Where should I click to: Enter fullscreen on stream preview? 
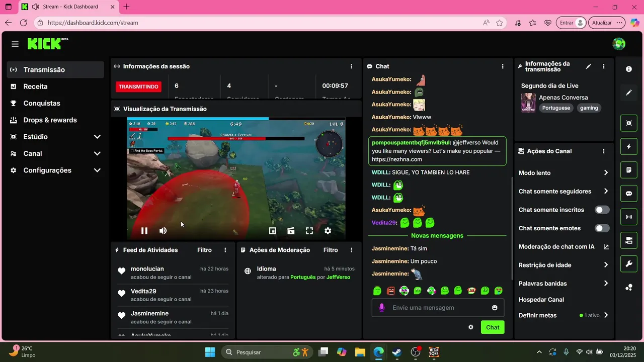[x=309, y=231]
